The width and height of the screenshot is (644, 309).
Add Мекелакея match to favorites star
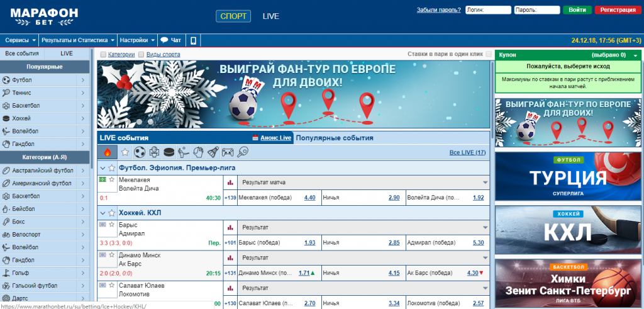(x=112, y=179)
